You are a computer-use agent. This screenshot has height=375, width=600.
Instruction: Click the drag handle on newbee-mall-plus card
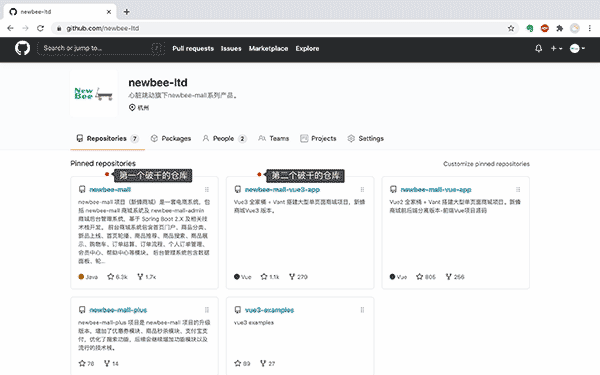[x=207, y=310]
